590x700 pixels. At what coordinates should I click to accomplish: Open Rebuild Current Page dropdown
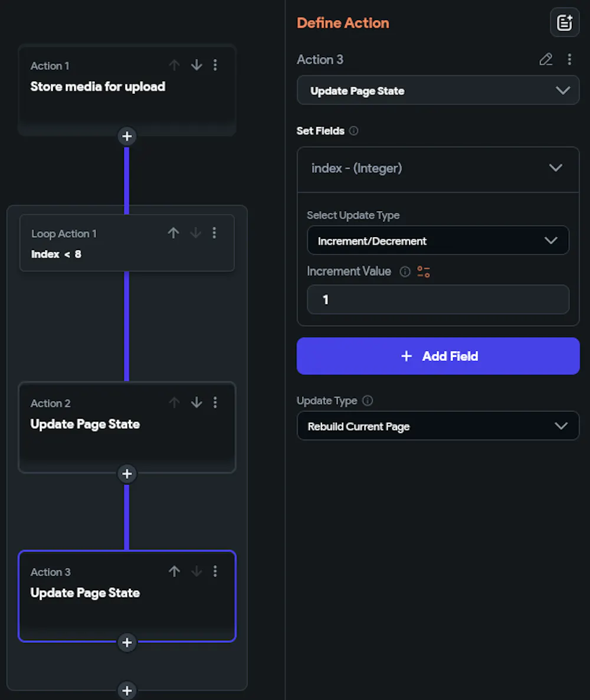[x=438, y=426]
